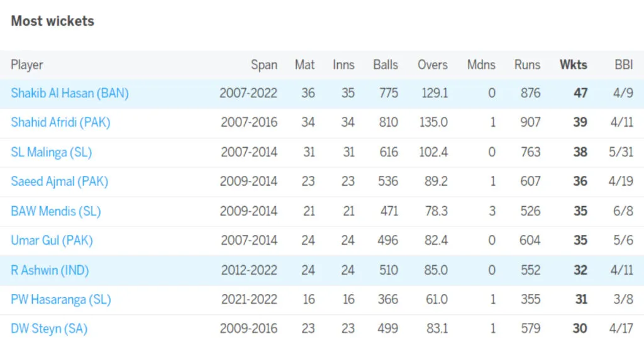Select DW Steyn (SA) link
This screenshot has width=644, height=338.
pyautogui.click(x=49, y=329)
